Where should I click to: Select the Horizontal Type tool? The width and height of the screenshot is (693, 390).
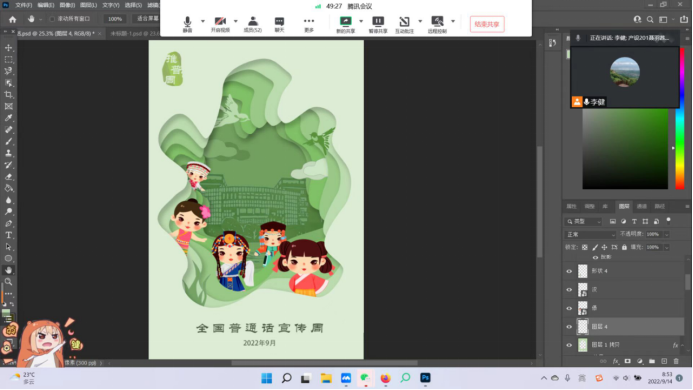8,235
